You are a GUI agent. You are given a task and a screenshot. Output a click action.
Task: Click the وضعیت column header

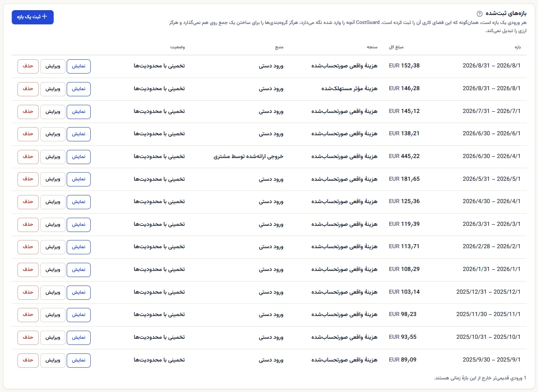click(177, 47)
